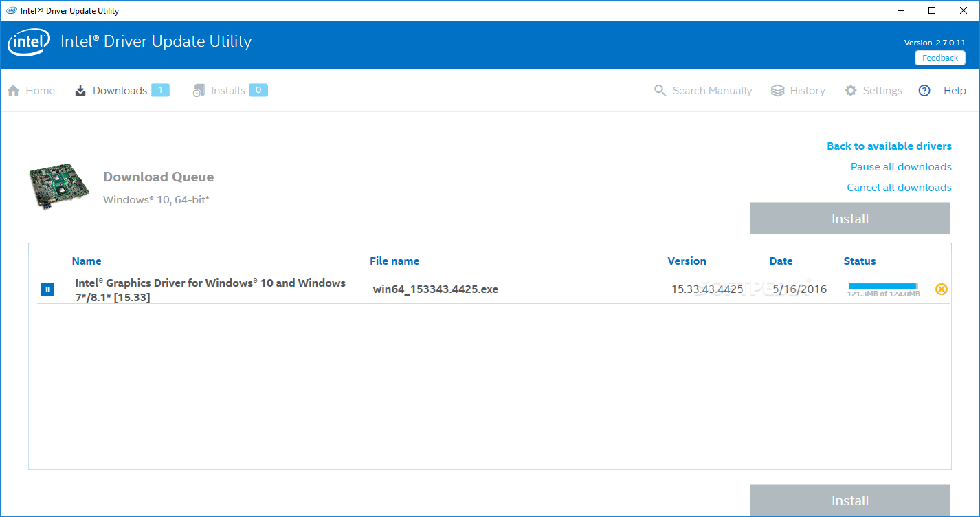
Task: Cancel the graphics driver download with orange X
Action: point(942,289)
